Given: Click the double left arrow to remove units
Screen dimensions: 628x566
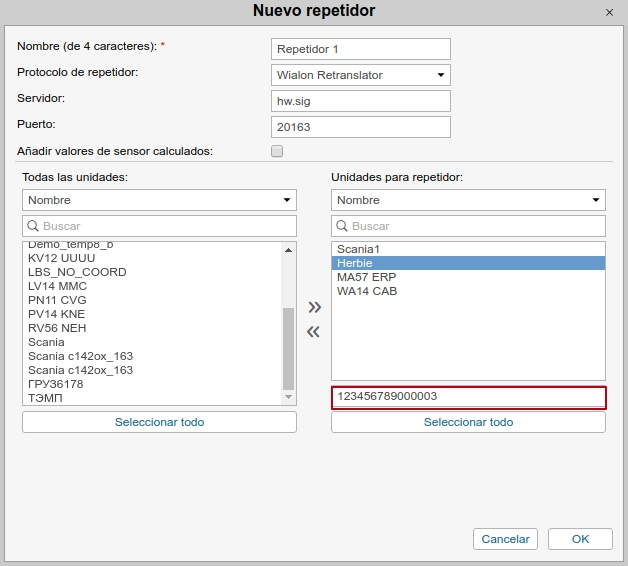Looking at the screenshot, I should click(314, 332).
